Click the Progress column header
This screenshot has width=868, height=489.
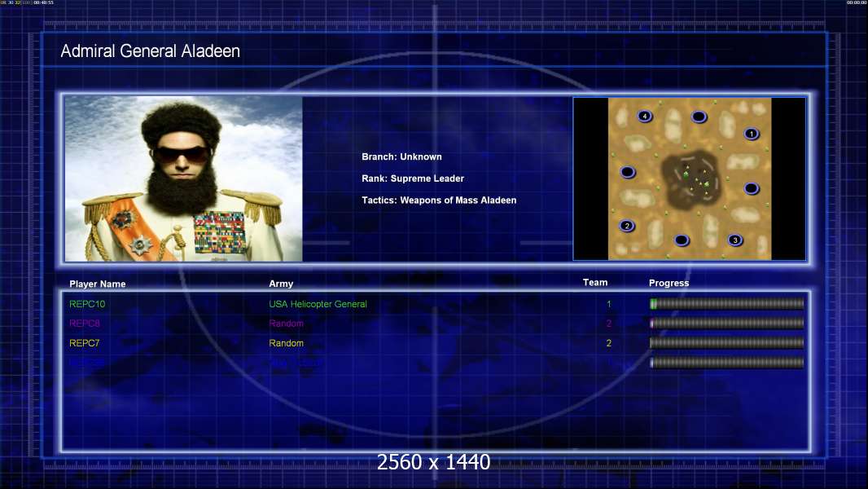(x=669, y=283)
